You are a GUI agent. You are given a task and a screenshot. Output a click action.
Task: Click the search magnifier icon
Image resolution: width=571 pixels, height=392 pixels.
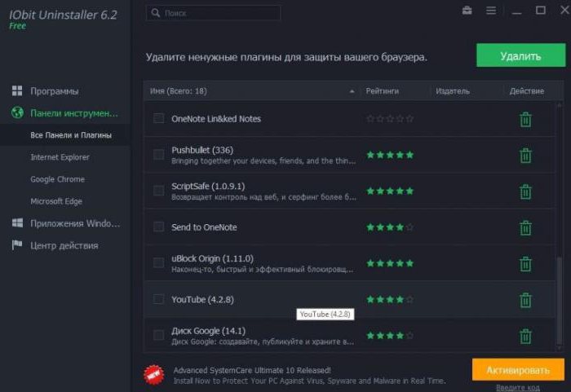coord(156,13)
